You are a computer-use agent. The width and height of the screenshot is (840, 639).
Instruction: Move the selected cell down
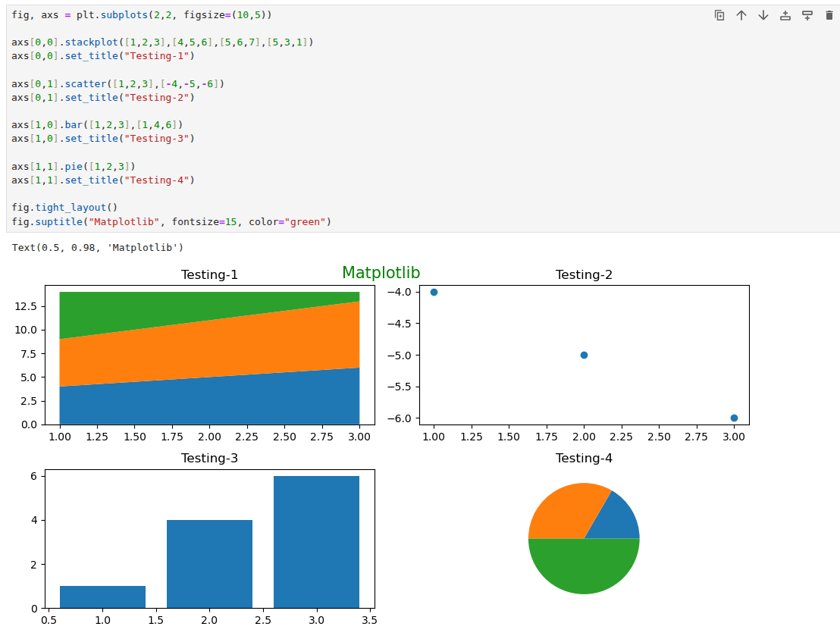(x=763, y=14)
